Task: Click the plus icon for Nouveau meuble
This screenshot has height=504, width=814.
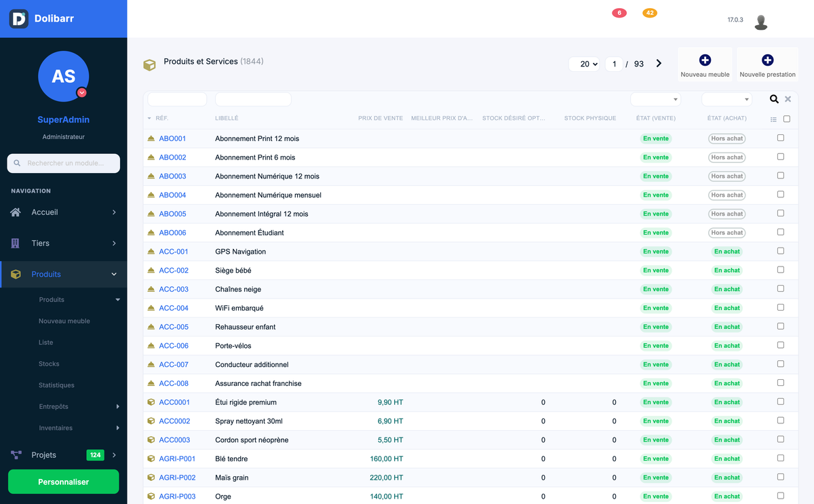Action: [x=705, y=60]
